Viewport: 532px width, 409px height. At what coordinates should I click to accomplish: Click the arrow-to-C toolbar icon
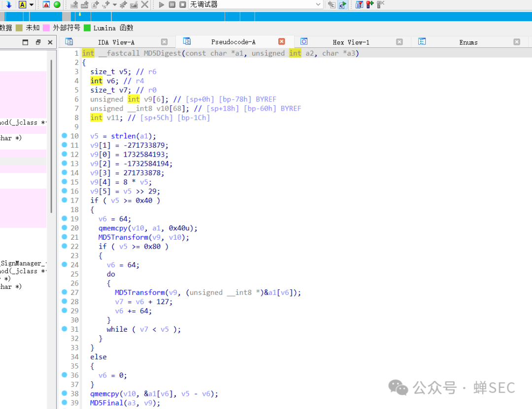pyautogui.click(x=332, y=4)
